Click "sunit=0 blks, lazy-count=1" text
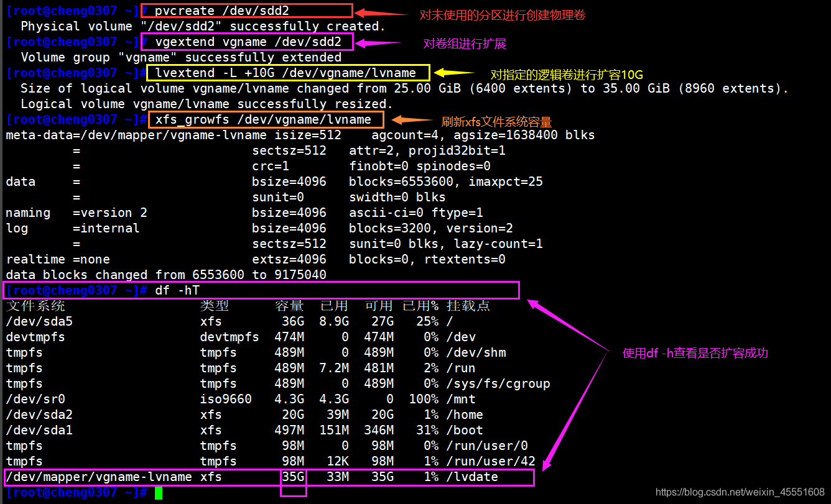 coord(446,244)
